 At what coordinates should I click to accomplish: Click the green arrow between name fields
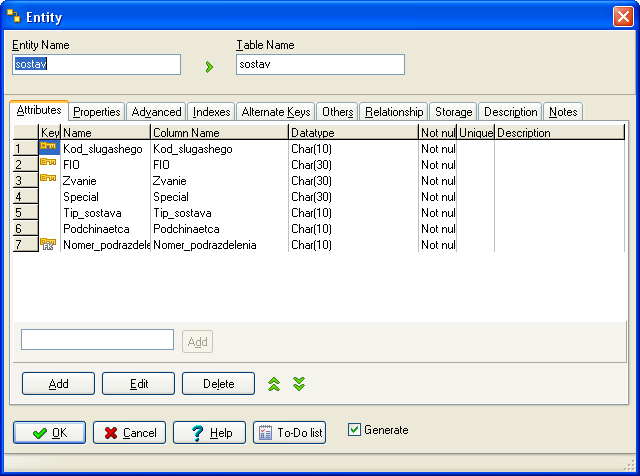tap(209, 67)
